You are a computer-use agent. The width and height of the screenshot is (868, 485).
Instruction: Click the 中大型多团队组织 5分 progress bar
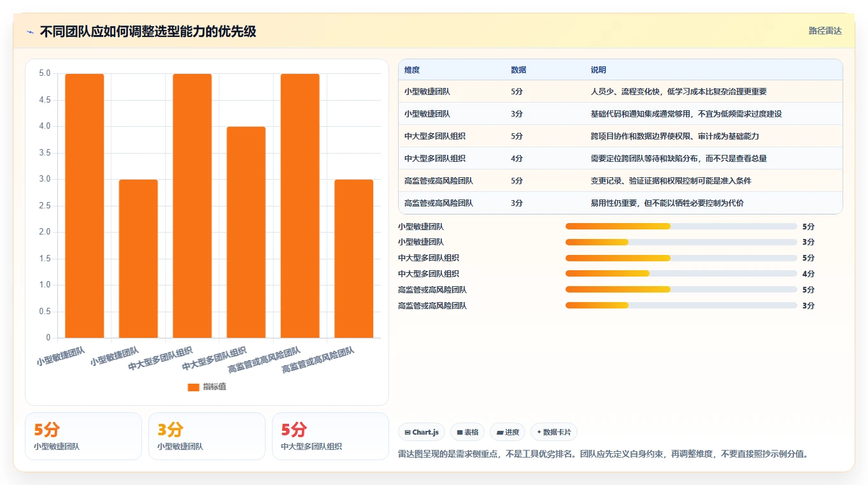click(681, 258)
